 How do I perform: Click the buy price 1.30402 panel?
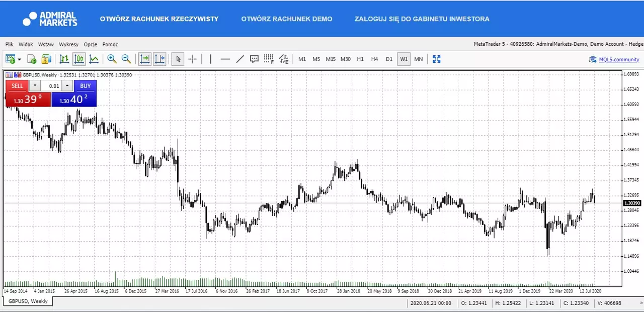(74, 99)
